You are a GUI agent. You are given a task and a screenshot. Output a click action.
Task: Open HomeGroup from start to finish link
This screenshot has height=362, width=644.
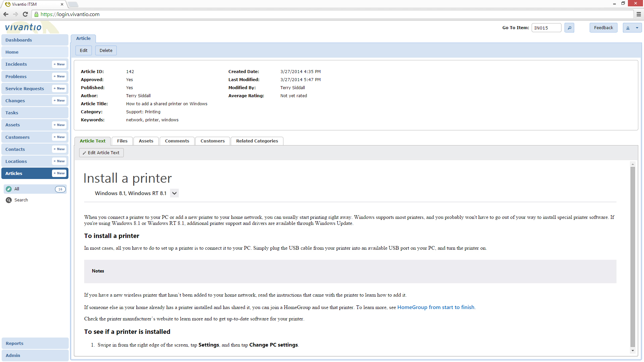436,307
